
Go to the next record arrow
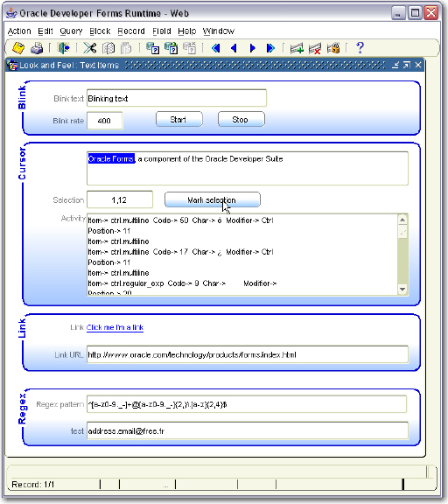(x=252, y=48)
